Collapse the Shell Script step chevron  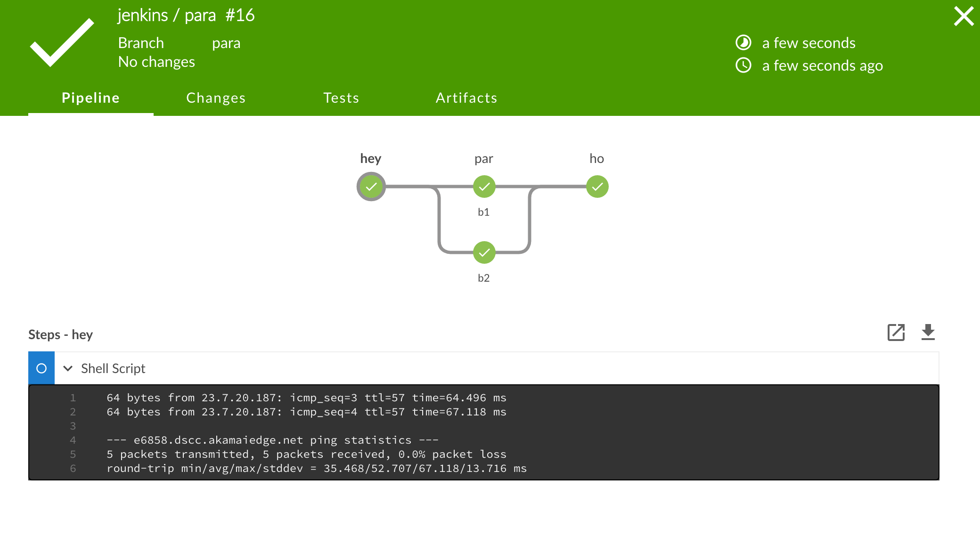(x=68, y=368)
